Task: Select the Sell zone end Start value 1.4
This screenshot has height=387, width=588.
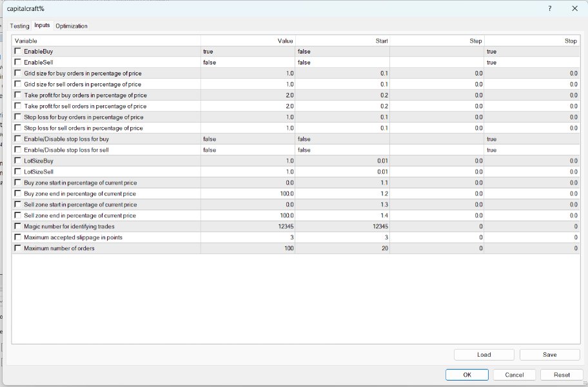Action: 342,215
